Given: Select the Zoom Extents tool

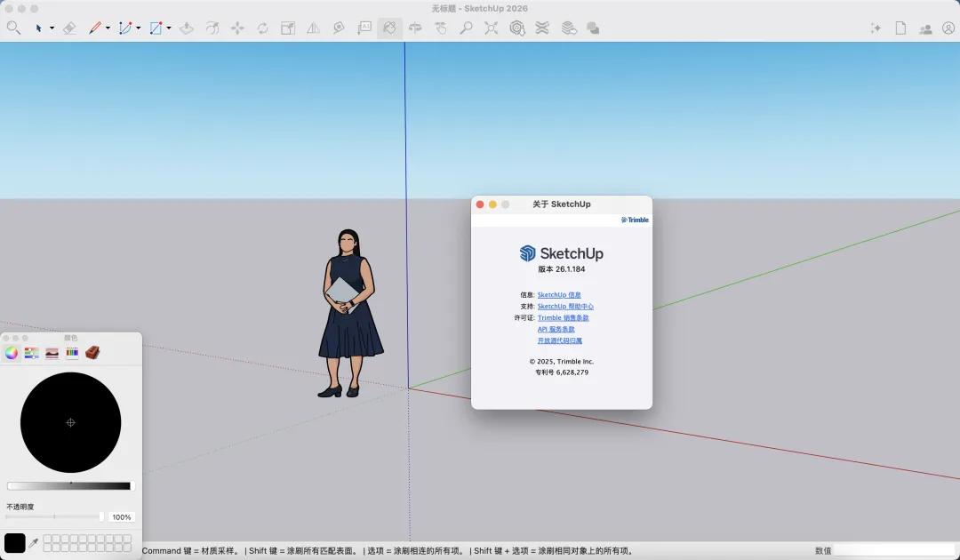Looking at the screenshot, I should pos(492,28).
